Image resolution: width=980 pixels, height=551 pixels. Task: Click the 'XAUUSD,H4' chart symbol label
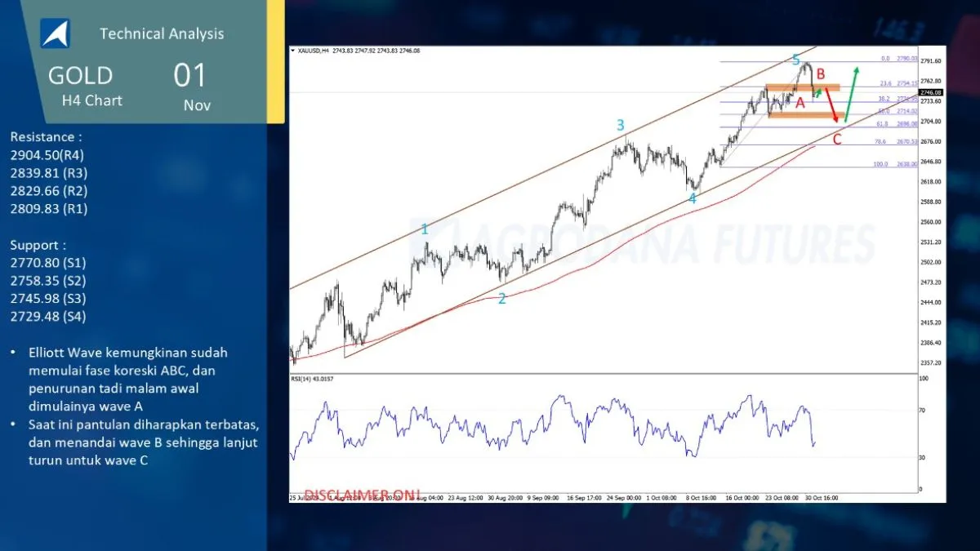pos(313,51)
